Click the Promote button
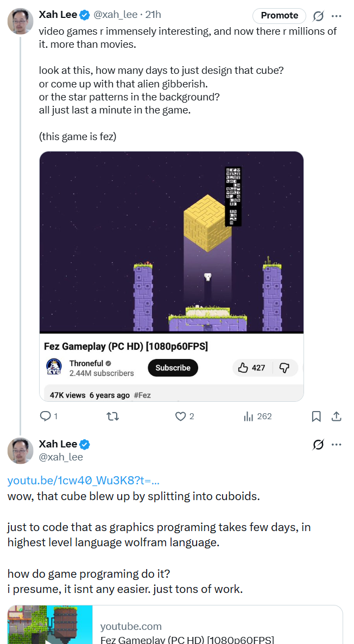The width and height of the screenshot is (354, 644). pos(279,16)
